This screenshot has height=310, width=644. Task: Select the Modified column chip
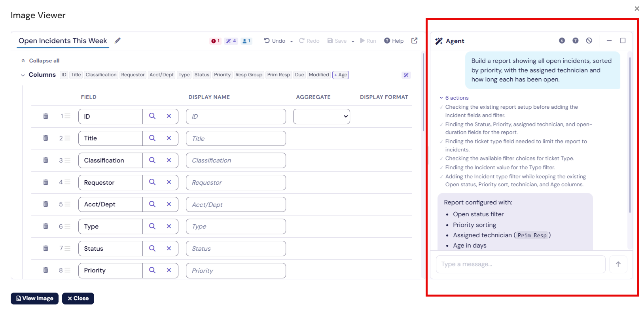[319, 75]
